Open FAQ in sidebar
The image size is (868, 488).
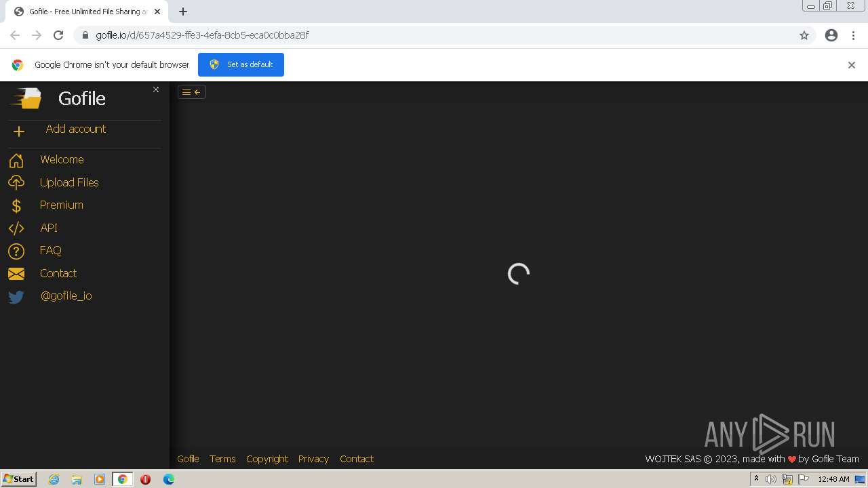tap(51, 250)
